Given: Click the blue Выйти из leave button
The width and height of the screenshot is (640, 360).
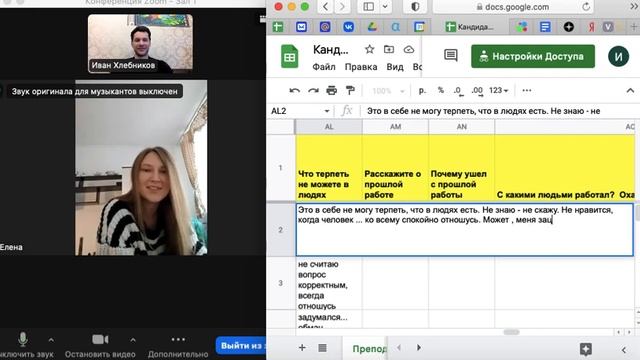Looking at the screenshot, I should tap(241, 346).
